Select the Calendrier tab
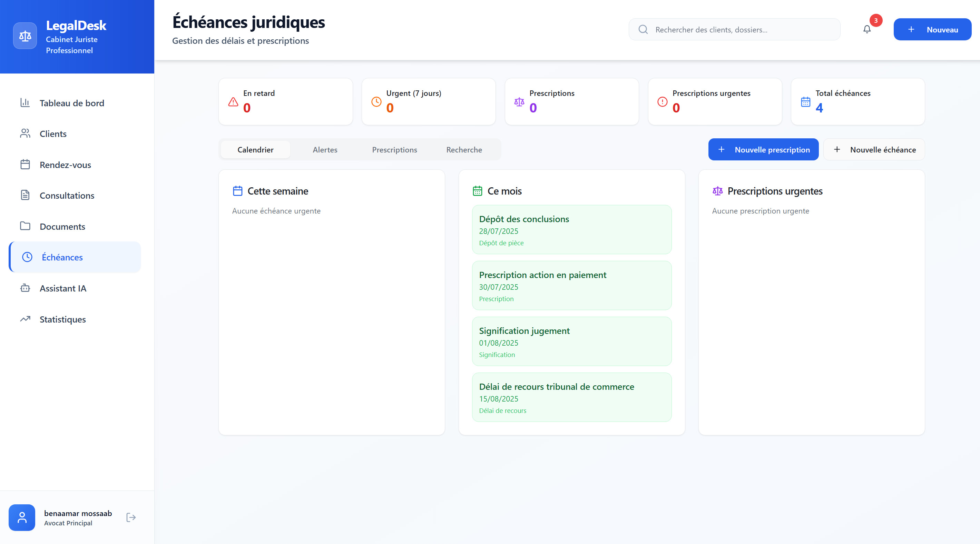Viewport: 980px width, 544px height. pyautogui.click(x=255, y=149)
